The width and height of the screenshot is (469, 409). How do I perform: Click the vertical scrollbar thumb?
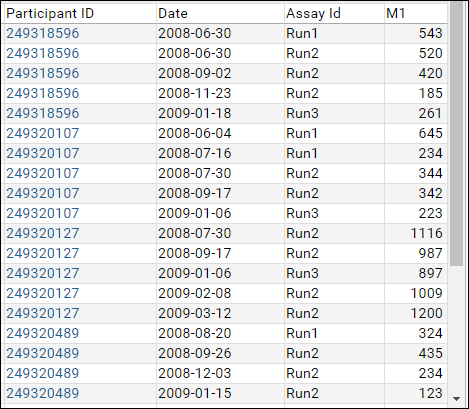click(456, 134)
